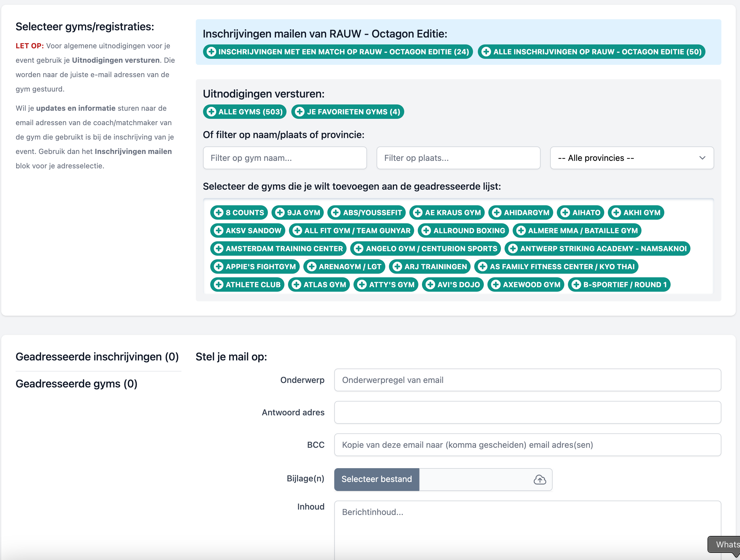Image resolution: width=740 pixels, height=560 pixels.
Task: Click plus icon on Antwerp Striking Academy
Action: coord(513,249)
